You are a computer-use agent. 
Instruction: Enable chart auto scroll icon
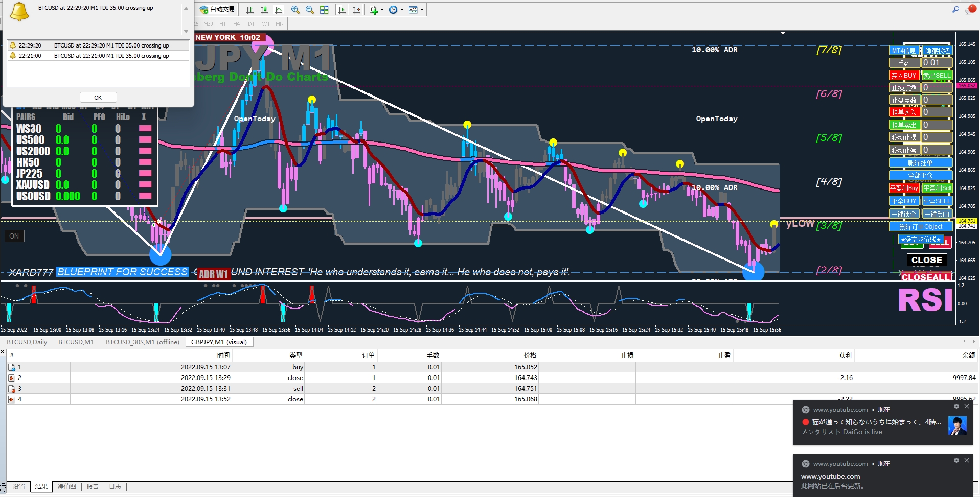pyautogui.click(x=342, y=10)
